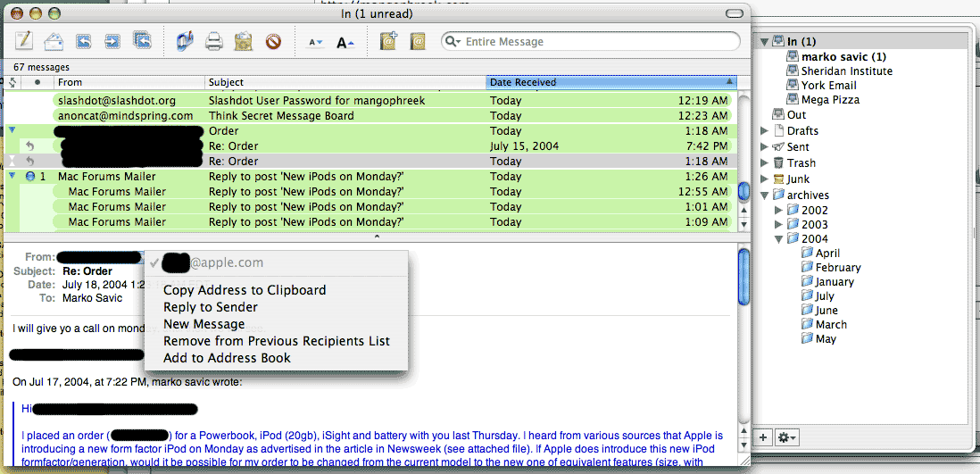Toggle toolbar visibility with pill button
Screen dimensions: 980x474
tap(736, 13)
